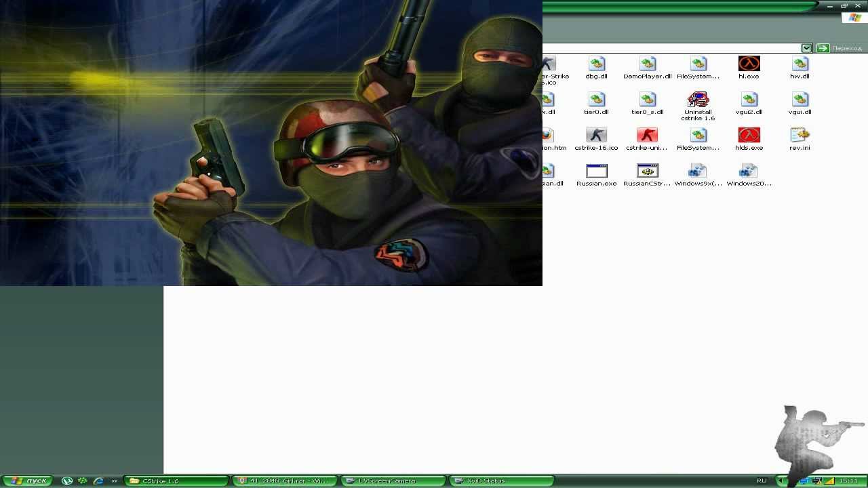
Task: Click the Переход go button
Action: tap(840, 48)
